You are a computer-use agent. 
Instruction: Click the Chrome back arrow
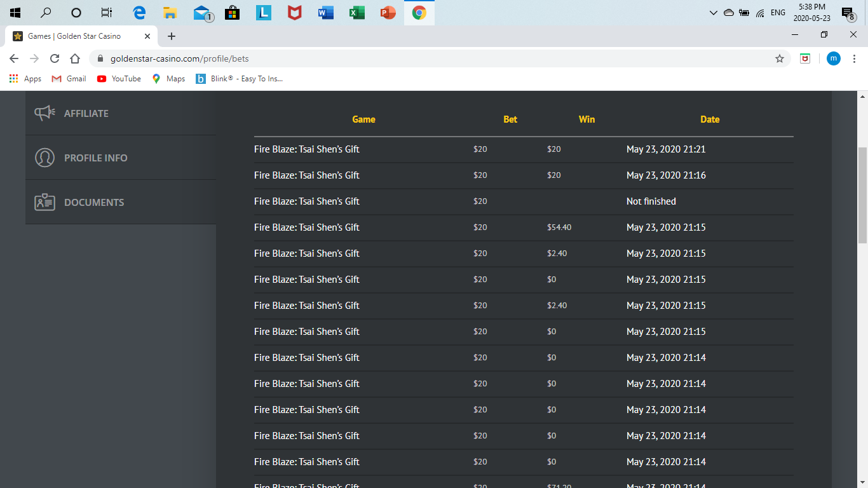pyautogui.click(x=14, y=58)
